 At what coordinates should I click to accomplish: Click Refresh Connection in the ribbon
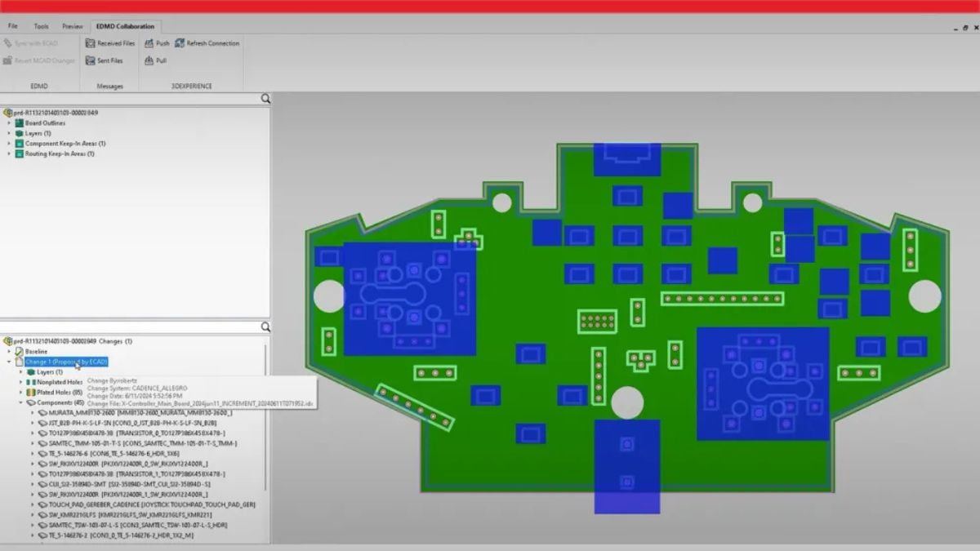[207, 43]
